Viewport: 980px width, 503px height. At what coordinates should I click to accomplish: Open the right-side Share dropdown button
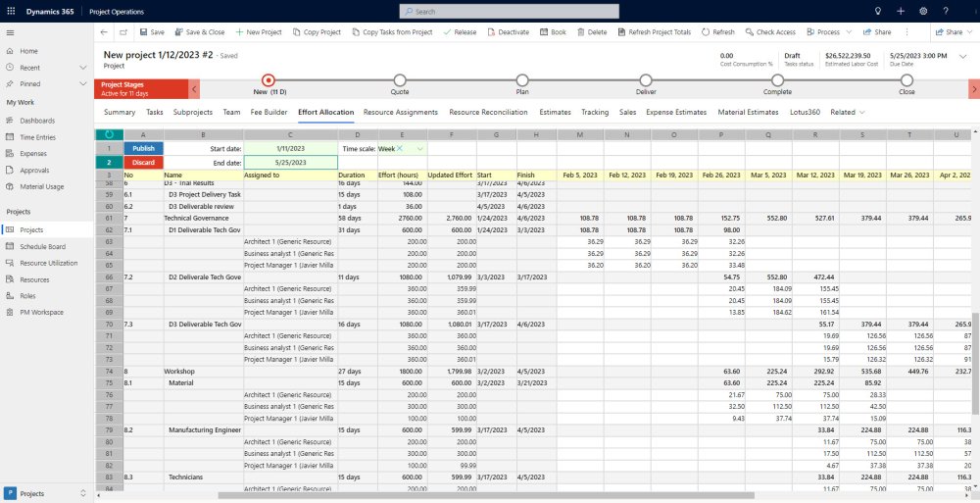pos(954,32)
